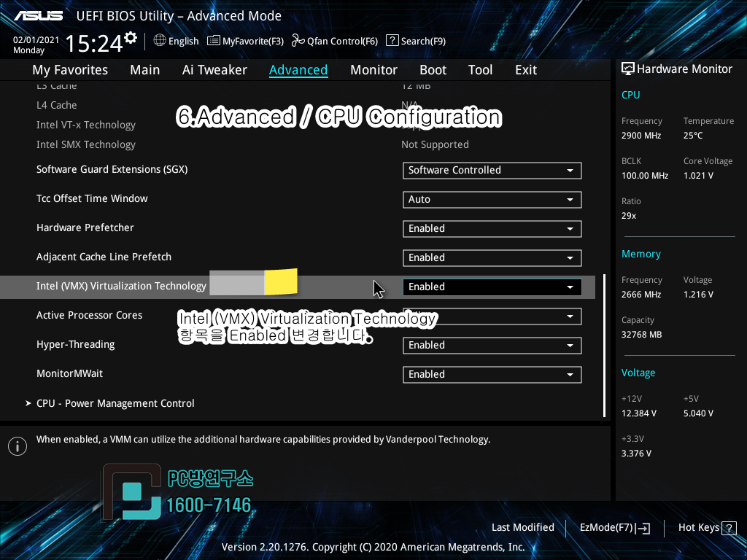
Task: Click the Not Supported value text
Action: tap(435, 145)
